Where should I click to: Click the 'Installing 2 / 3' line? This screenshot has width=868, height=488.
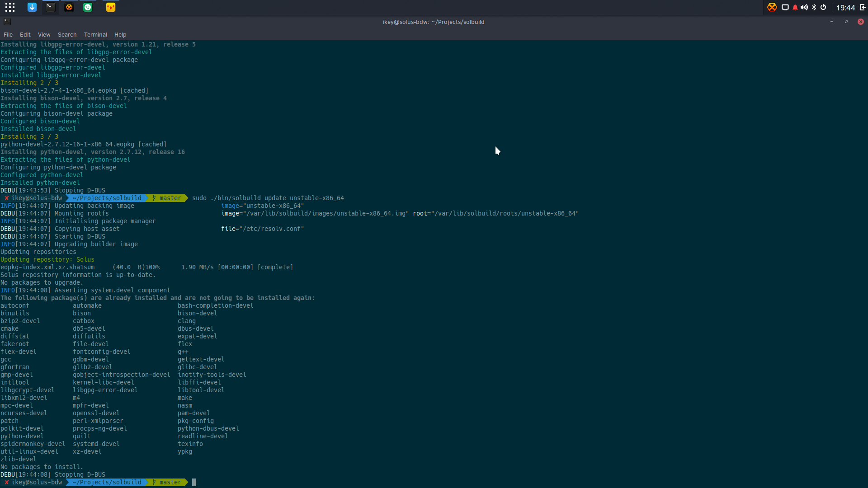pos(29,83)
